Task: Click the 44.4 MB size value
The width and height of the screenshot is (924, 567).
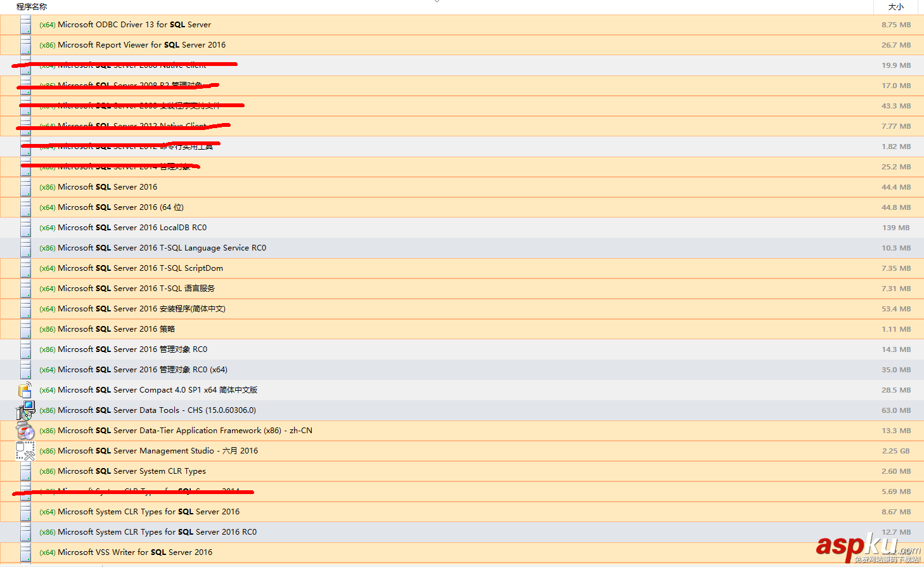Action: [x=896, y=187]
